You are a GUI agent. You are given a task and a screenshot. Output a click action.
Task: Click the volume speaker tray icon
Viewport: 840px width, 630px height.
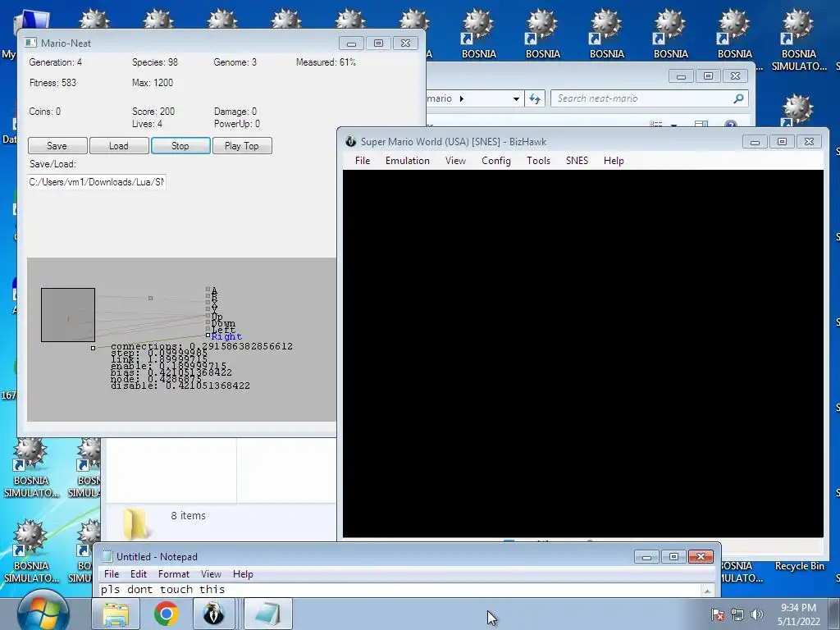tap(757, 614)
